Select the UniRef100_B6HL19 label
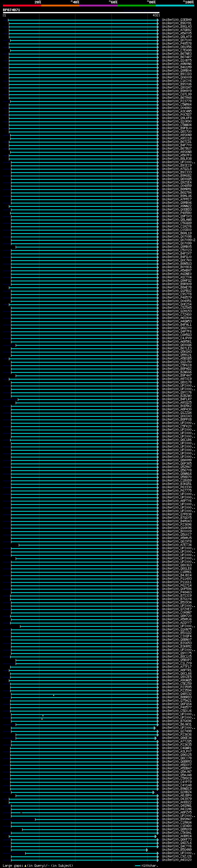This screenshot has width=197, height=868. point(176,233)
